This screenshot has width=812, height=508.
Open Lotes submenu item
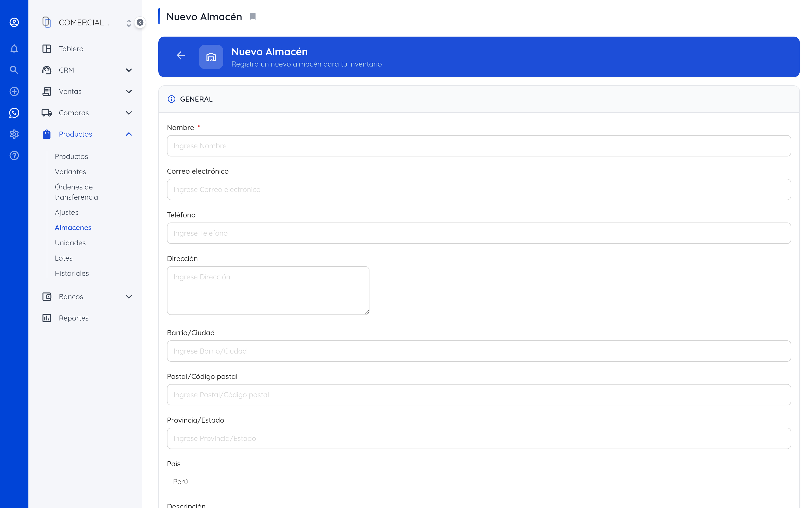click(64, 258)
